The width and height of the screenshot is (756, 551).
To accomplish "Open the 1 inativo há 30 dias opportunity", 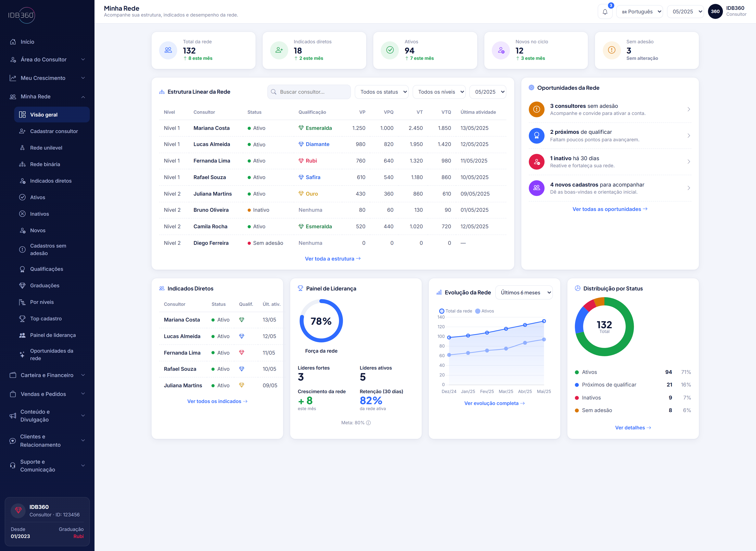I will 610,162.
